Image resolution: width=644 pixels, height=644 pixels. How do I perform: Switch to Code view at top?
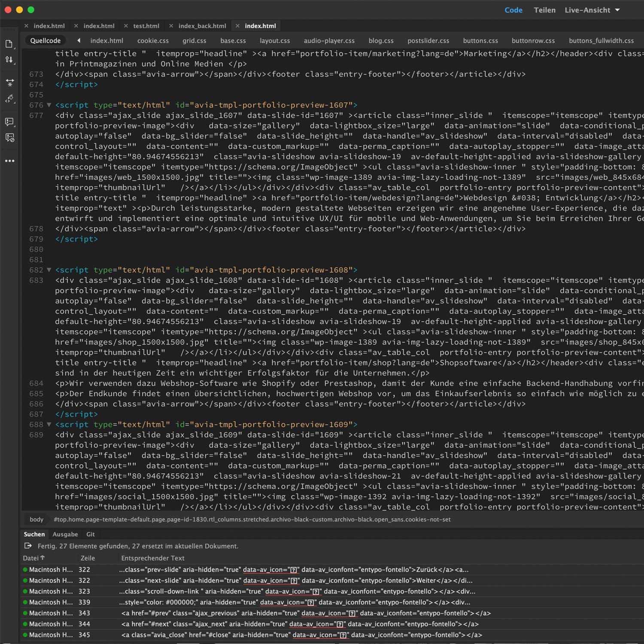pos(513,10)
